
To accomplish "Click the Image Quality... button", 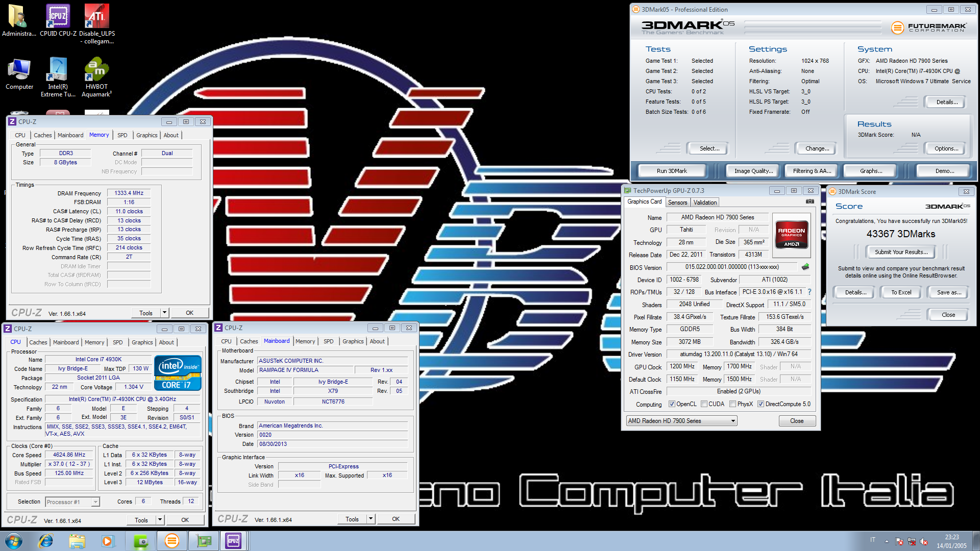I will click(x=753, y=171).
